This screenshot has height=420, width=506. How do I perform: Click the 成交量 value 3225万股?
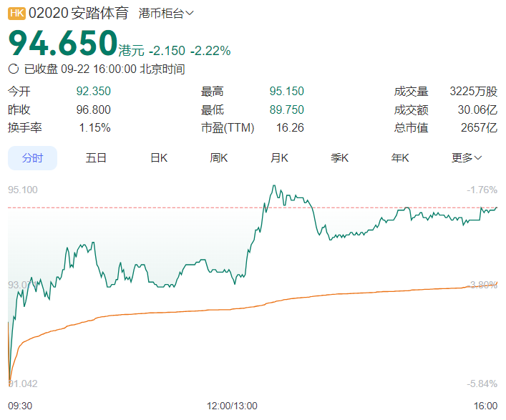[473, 91]
